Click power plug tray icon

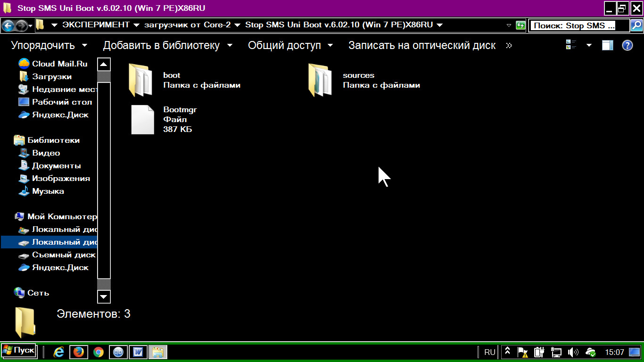(539, 352)
